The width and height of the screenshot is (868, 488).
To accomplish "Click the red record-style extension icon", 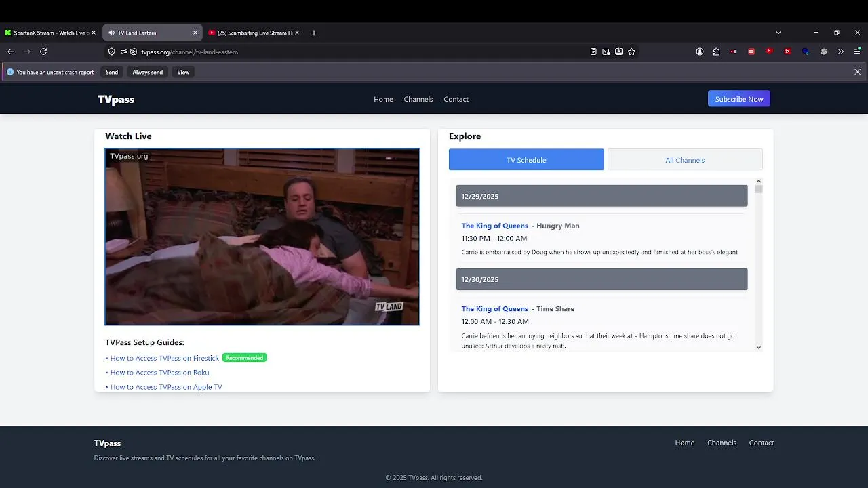I will tap(734, 52).
